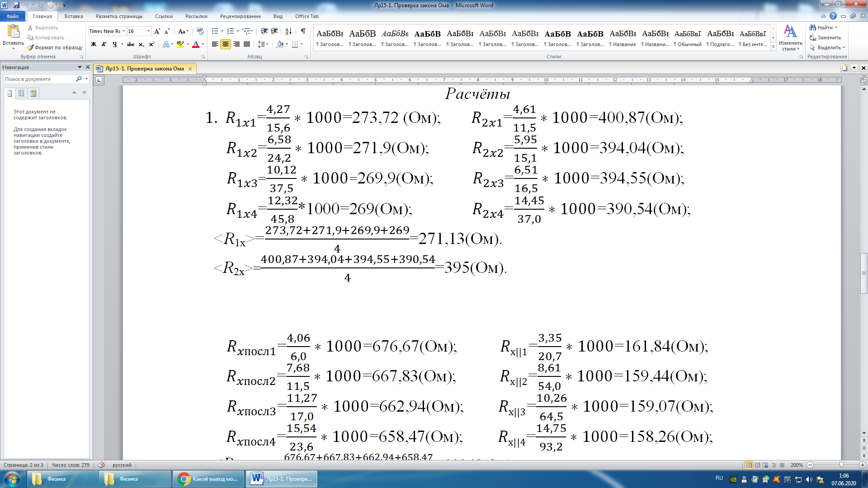Switch to Рецензирование tab
868x488 pixels.
[240, 16]
